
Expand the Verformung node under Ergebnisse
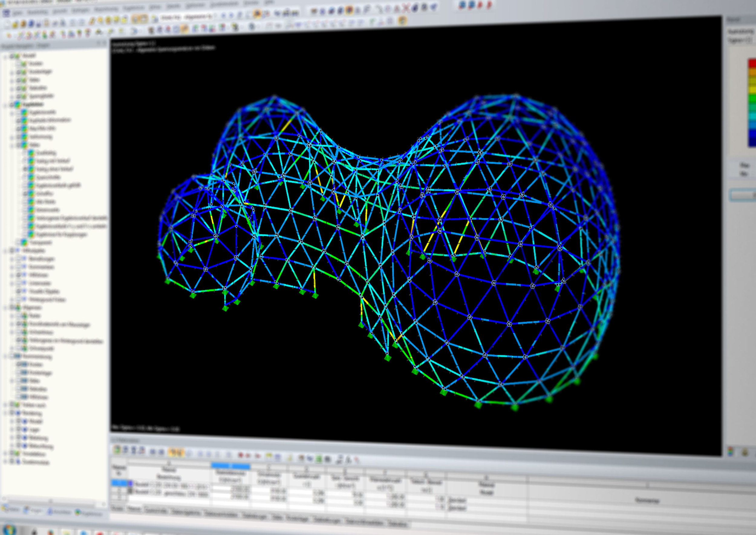[12, 137]
